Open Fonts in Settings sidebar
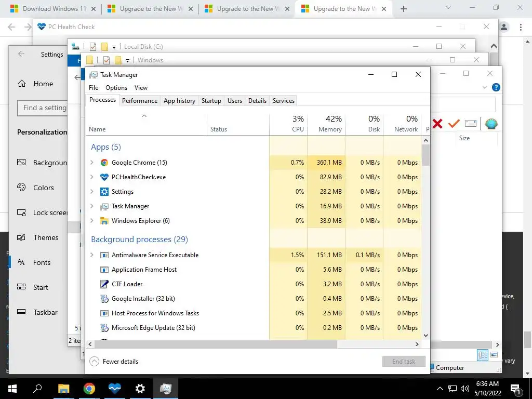 38,262
